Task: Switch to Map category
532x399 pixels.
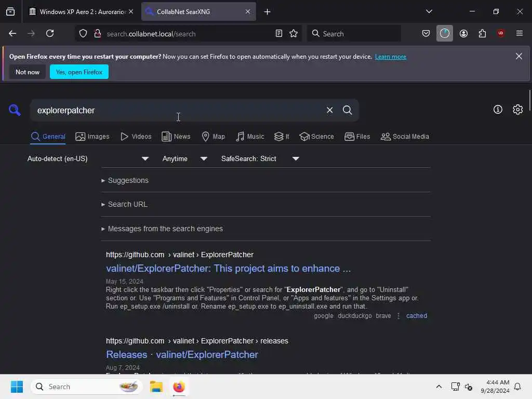Action: pos(214,137)
